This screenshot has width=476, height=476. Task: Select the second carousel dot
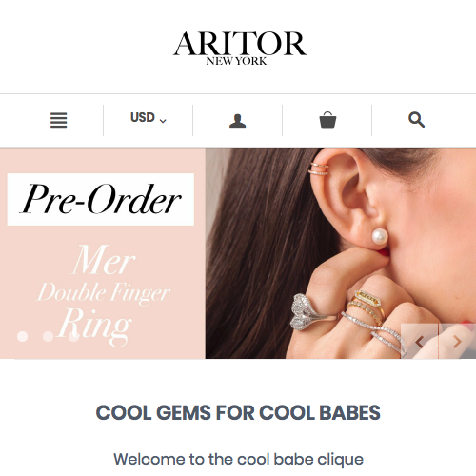pos(48,336)
